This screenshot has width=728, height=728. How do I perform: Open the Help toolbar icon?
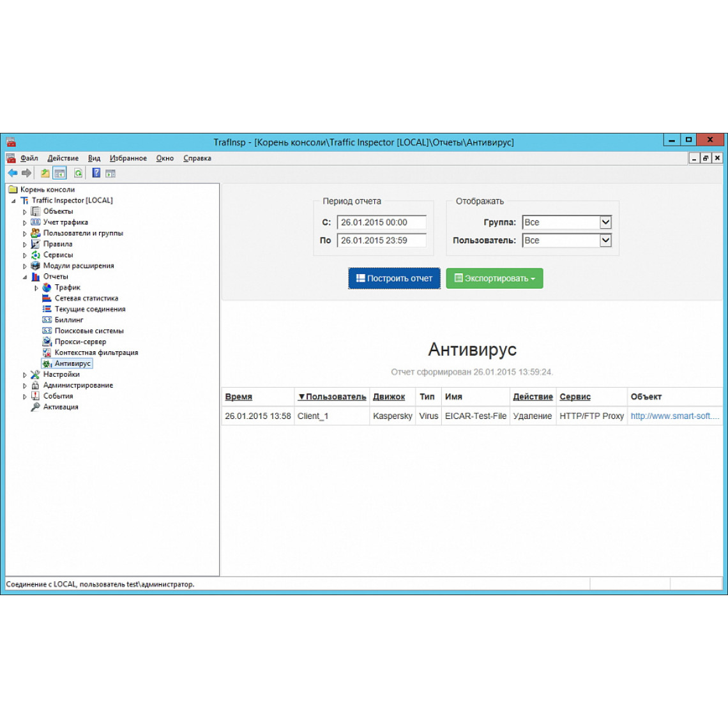pos(96,173)
